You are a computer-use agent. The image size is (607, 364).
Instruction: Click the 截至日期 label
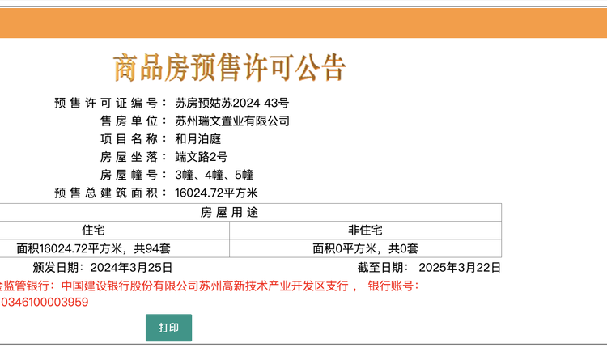point(383,267)
